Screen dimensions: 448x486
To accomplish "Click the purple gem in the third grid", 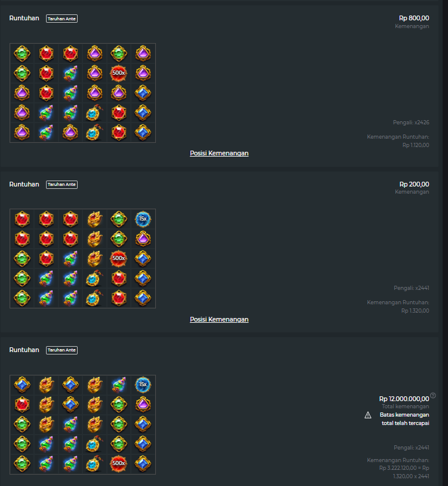I will point(143,405).
